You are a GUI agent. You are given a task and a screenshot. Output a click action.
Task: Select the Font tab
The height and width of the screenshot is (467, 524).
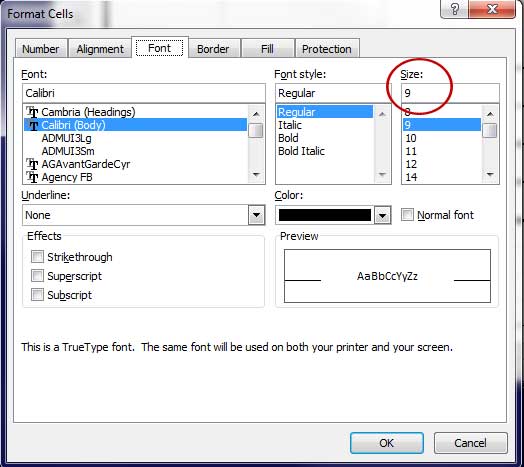159,48
